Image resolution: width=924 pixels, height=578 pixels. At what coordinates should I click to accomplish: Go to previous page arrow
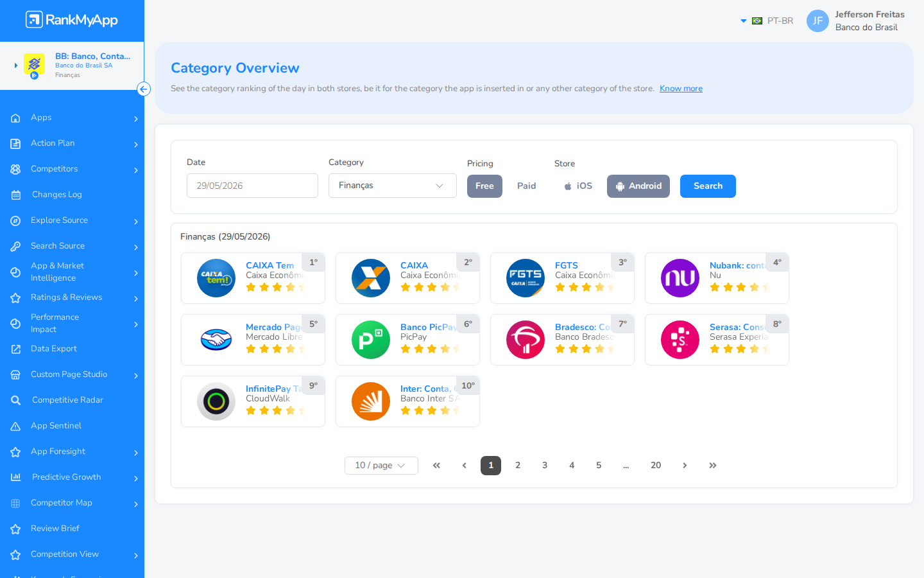pos(464,466)
